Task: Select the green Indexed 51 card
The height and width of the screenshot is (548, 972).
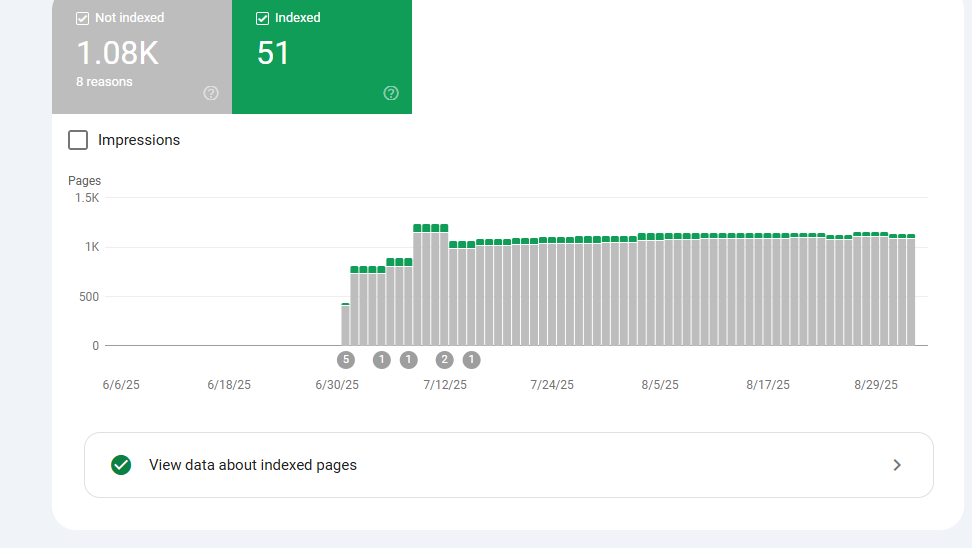Action: [x=321, y=55]
